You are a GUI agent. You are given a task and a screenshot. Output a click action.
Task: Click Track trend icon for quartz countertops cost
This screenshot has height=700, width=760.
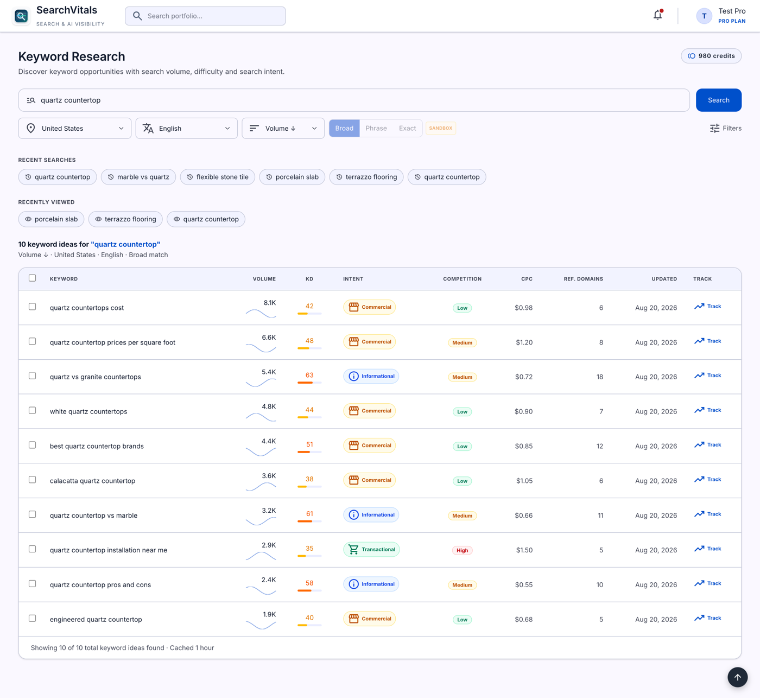[x=699, y=307]
